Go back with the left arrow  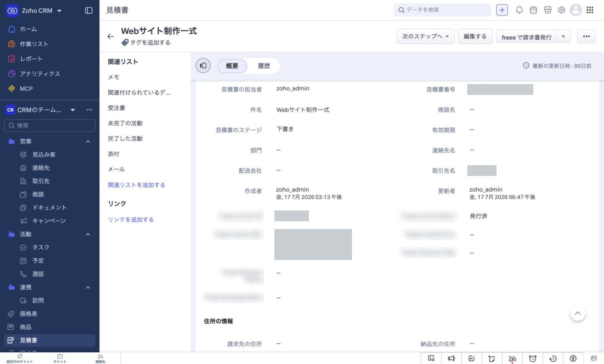click(x=110, y=37)
